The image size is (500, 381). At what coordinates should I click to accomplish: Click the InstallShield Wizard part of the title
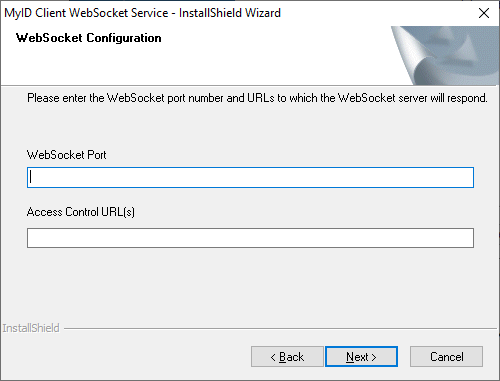tap(230, 13)
